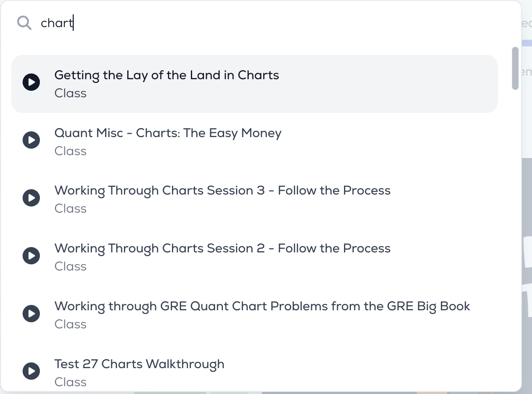Screen dimensions: 532x394
Task: Select play icon for Charts Session 2
Action: pos(31,256)
